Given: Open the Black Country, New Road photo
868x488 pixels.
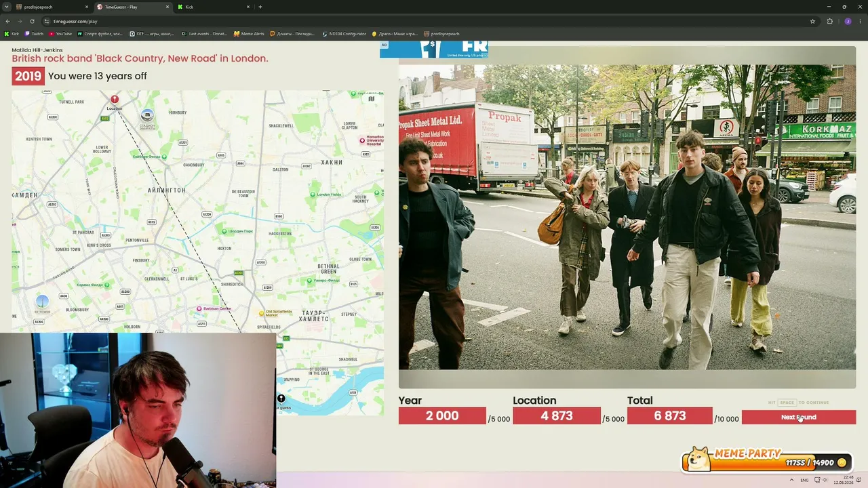Looking at the screenshot, I should 627,217.
